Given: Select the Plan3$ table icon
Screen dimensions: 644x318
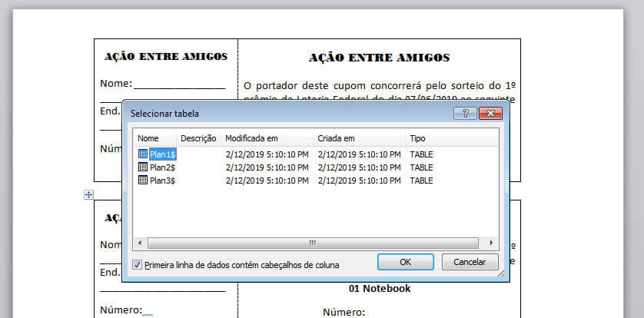Looking at the screenshot, I should [x=142, y=181].
